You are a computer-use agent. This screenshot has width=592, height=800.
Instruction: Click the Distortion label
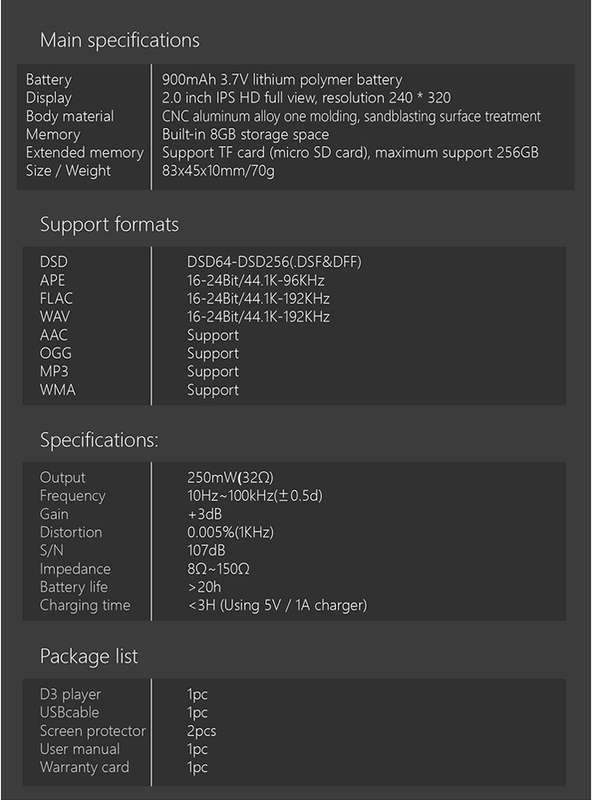(71, 532)
